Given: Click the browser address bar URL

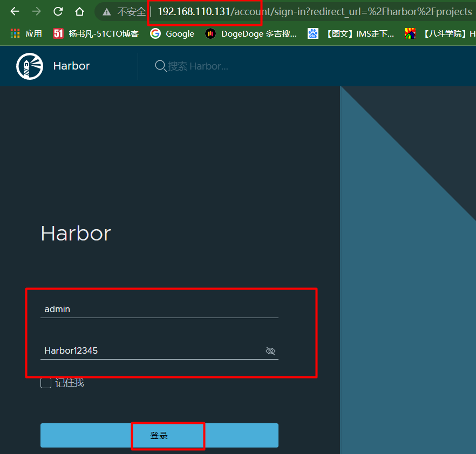Looking at the screenshot, I should coord(313,12).
